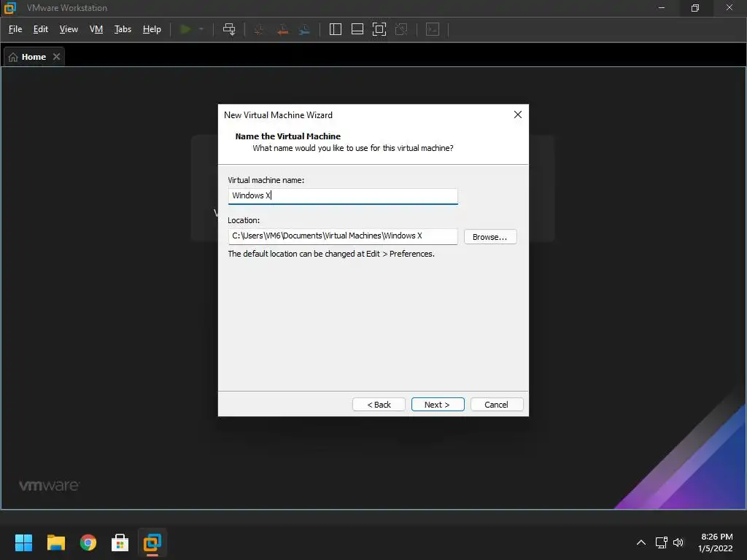
Task: Click the Enter Full Screen icon
Action: coord(379,29)
